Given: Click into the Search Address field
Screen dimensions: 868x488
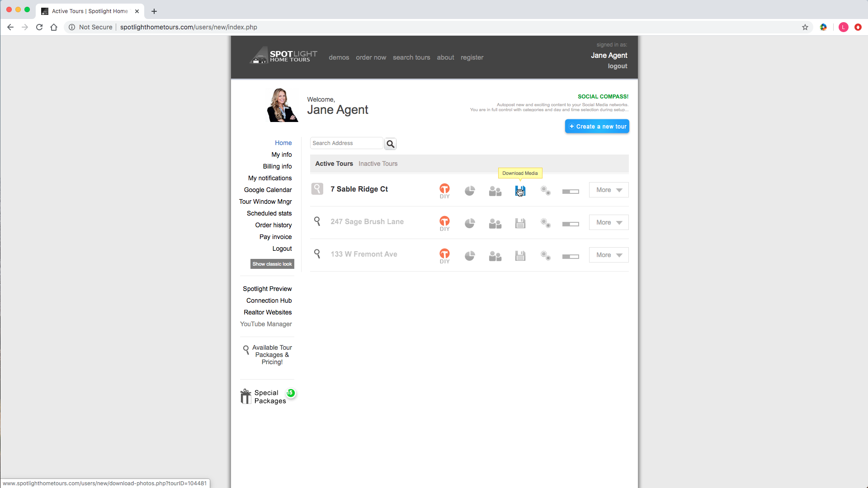Looking at the screenshot, I should [346, 143].
